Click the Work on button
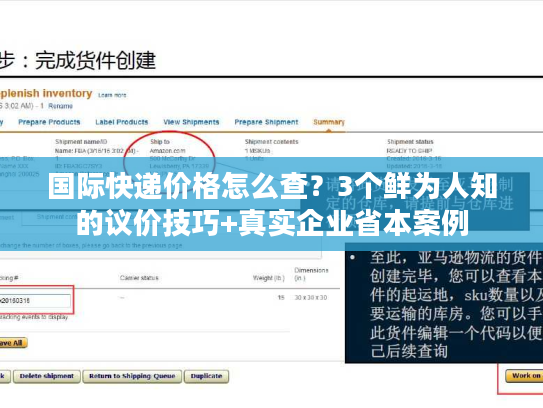This screenshot has width=543, height=408. click(524, 376)
